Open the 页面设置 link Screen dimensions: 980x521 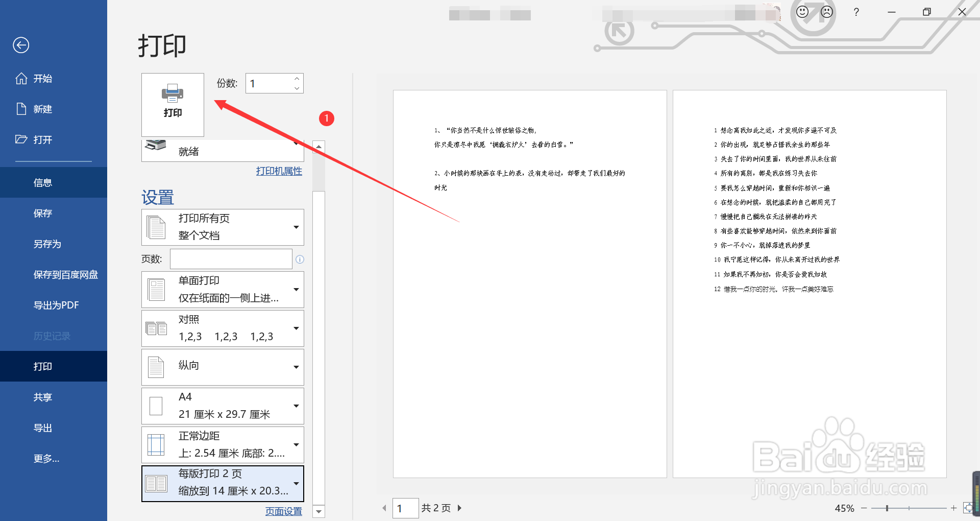click(x=284, y=511)
